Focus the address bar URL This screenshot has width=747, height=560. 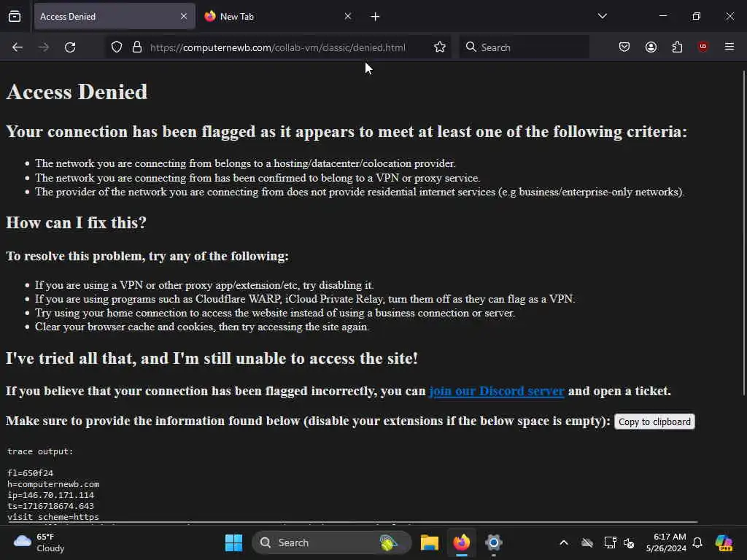pyautogui.click(x=278, y=47)
